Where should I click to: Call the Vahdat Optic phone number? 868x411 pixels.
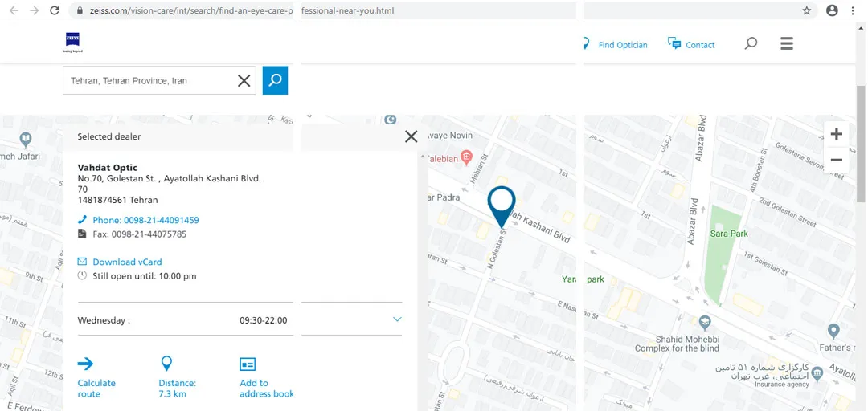coord(145,220)
